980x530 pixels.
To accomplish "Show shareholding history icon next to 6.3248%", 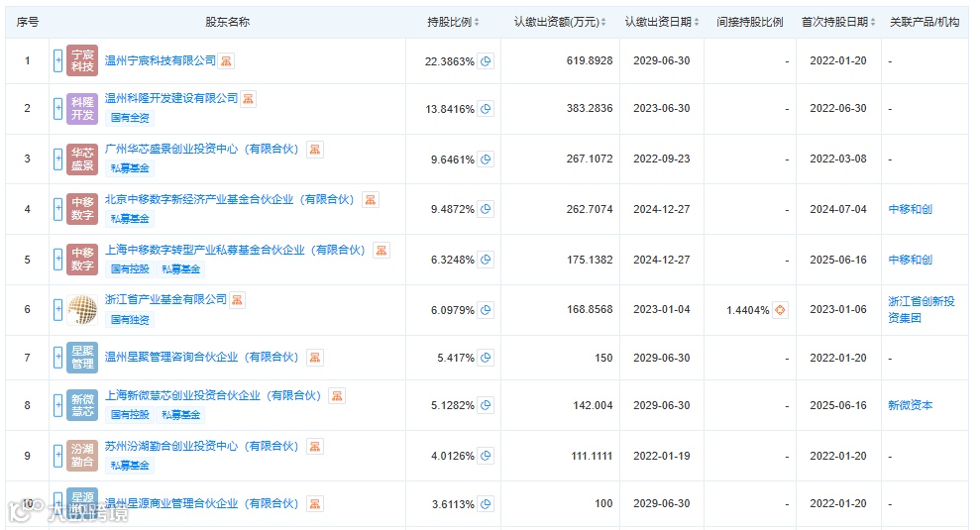I will pos(486,260).
